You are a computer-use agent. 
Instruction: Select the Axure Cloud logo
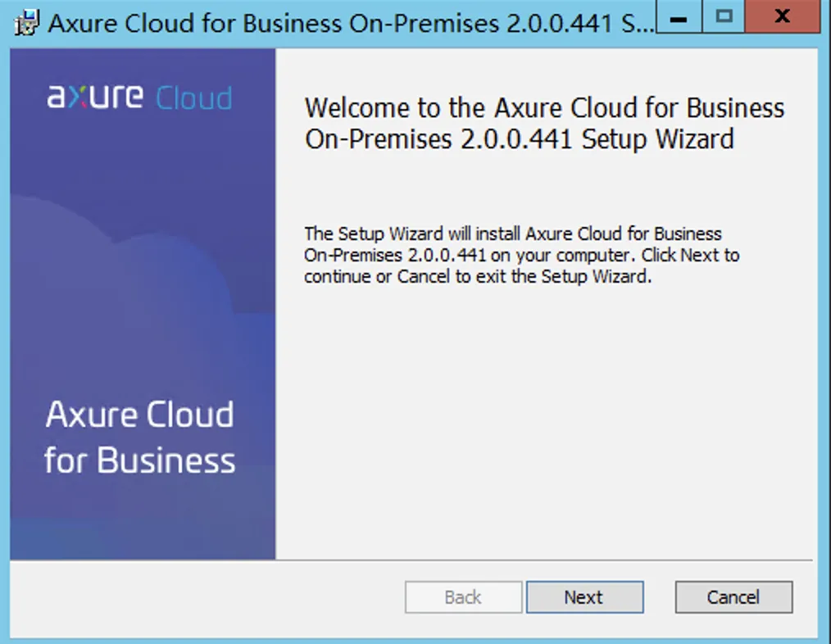(x=138, y=96)
